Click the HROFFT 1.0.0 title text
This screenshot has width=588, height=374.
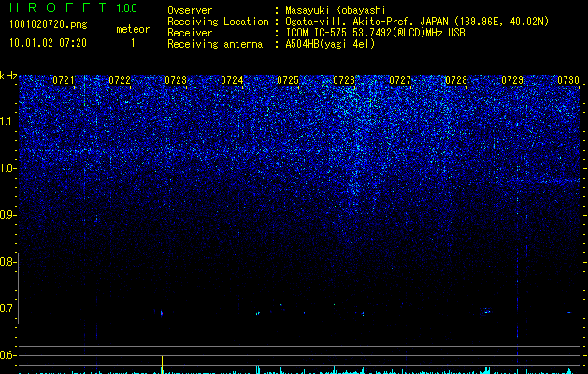(x=74, y=7)
